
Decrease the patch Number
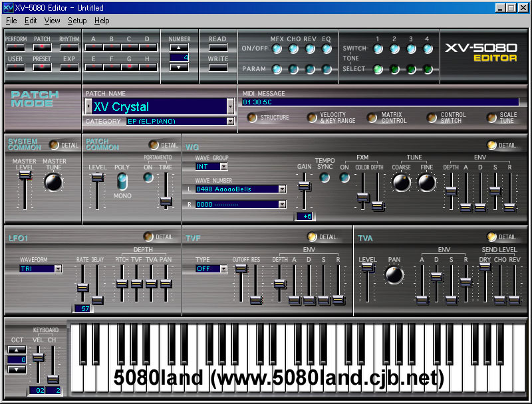[x=179, y=67]
